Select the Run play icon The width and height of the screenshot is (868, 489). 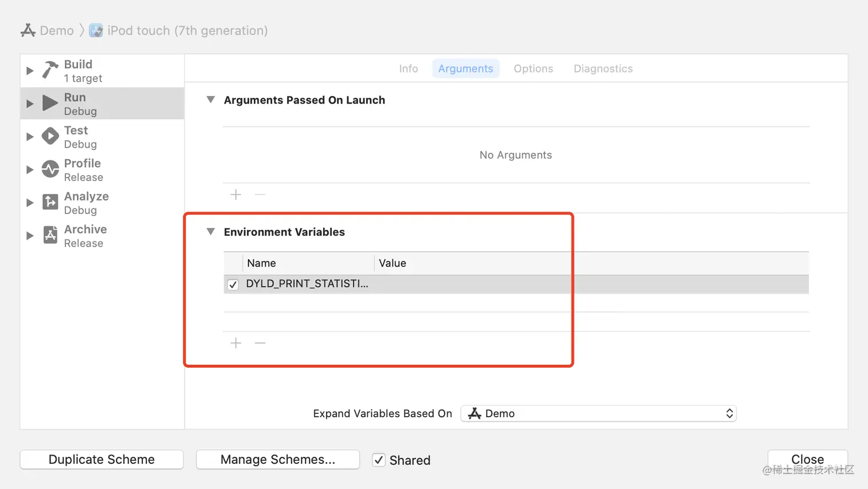click(51, 103)
